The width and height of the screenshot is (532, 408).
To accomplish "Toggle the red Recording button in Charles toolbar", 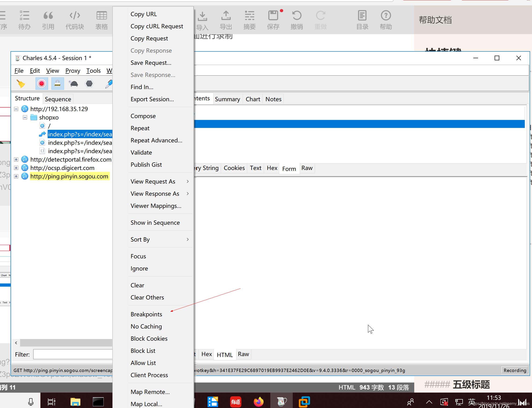I will tap(42, 83).
